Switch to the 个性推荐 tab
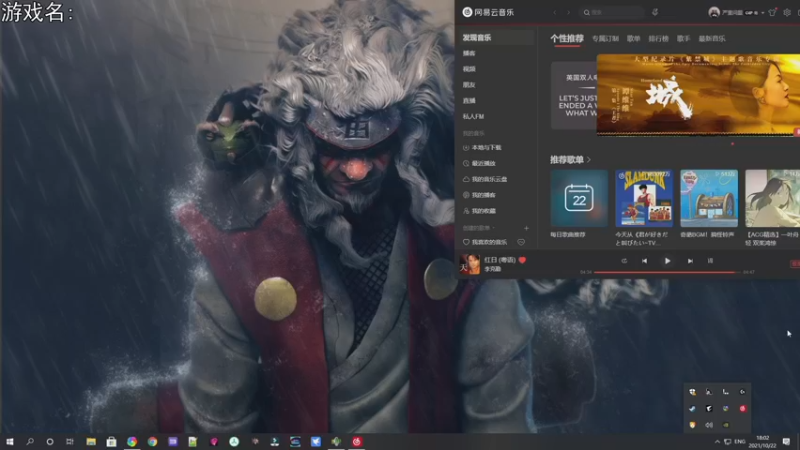The height and width of the screenshot is (450, 800). coord(567,38)
